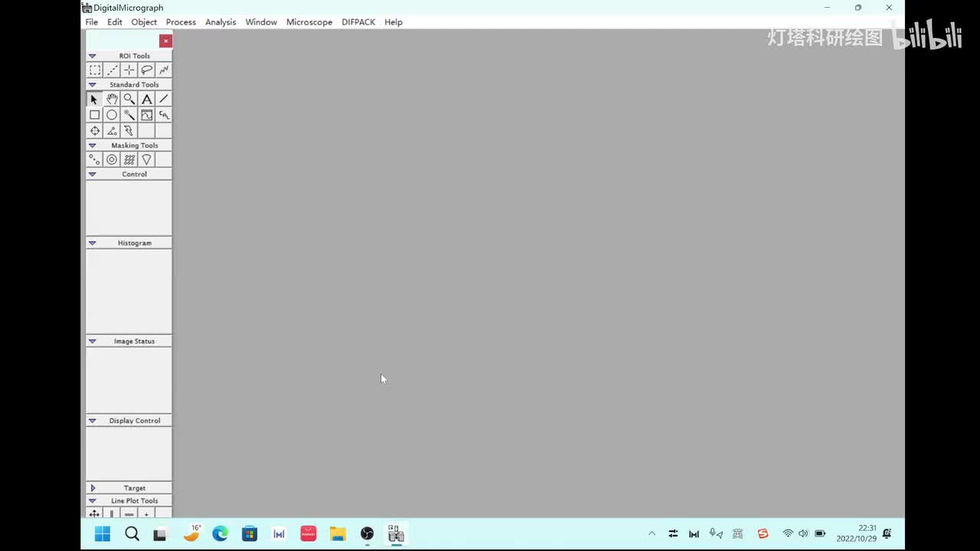Open the Process menu

click(181, 22)
